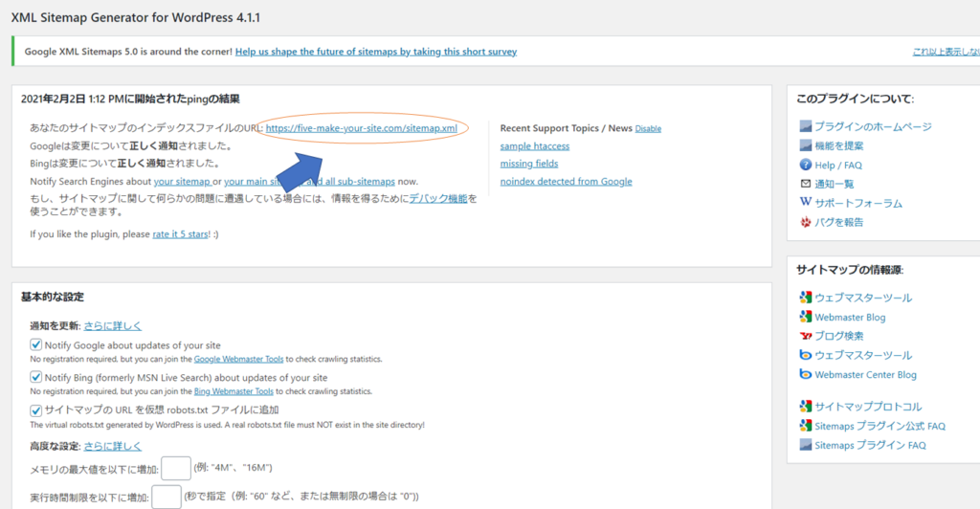Open the プラグインのホームページ link
980x509 pixels.
873,126
